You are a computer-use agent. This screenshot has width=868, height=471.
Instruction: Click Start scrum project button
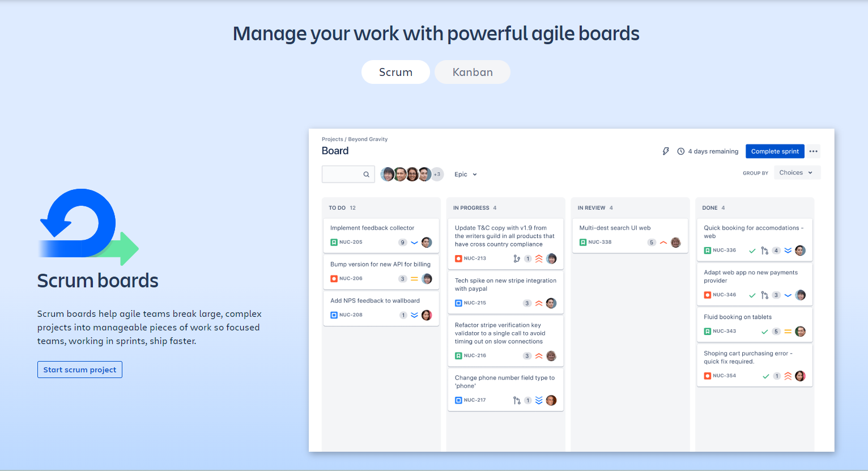[x=80, y=370]
